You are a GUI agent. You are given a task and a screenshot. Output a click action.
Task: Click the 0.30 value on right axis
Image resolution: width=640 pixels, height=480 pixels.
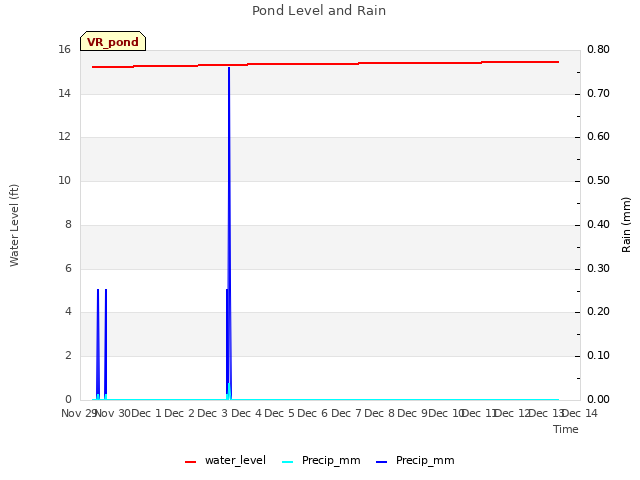(x=598, y=269)
